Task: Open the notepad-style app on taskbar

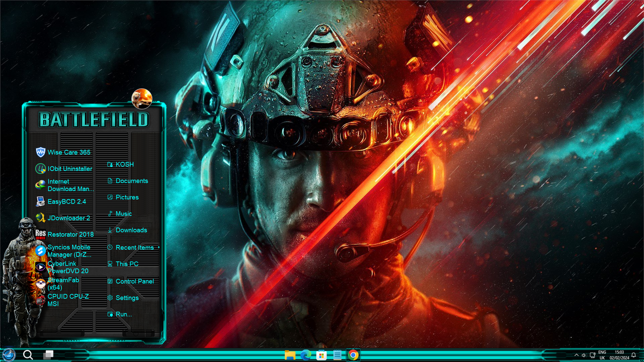Action: point(337,355)
